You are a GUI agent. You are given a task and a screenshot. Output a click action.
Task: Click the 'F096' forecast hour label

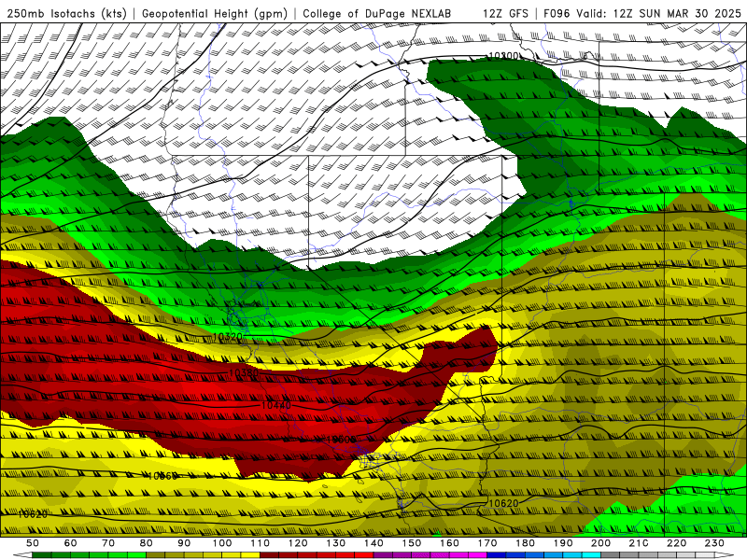click(x=557, y=14)
